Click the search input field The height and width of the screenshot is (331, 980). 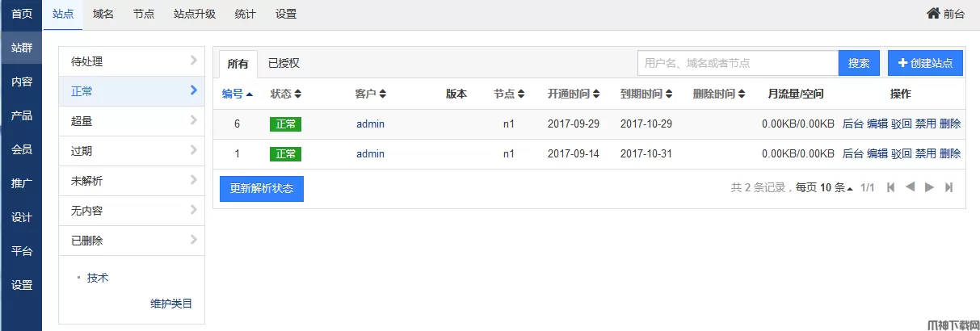coord(737,63)
